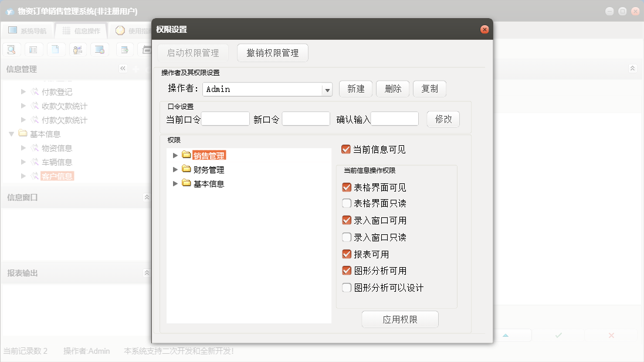
Task: Click the list-view toolbar icon
Action: click(x=33, y=49)
